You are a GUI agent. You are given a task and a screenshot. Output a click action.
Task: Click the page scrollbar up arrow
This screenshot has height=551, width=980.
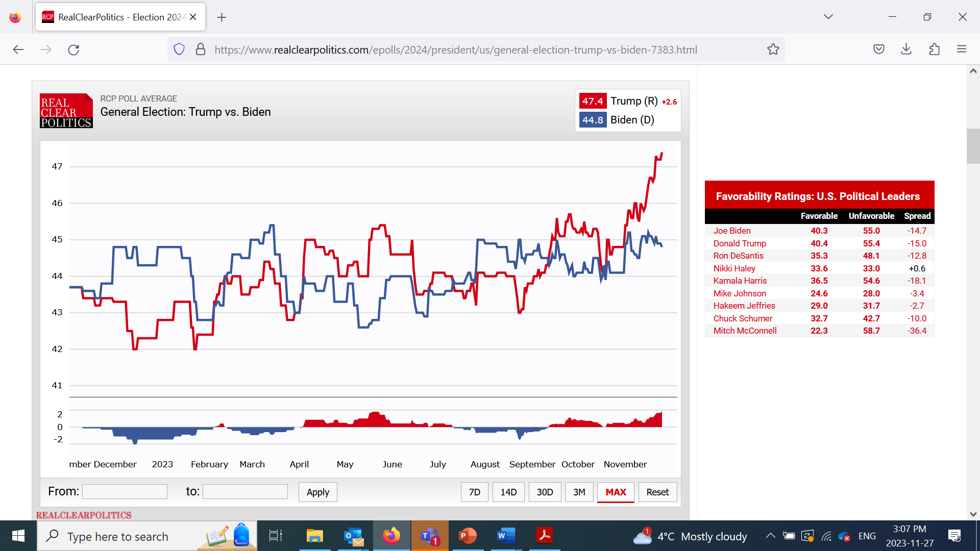[973, 71]
